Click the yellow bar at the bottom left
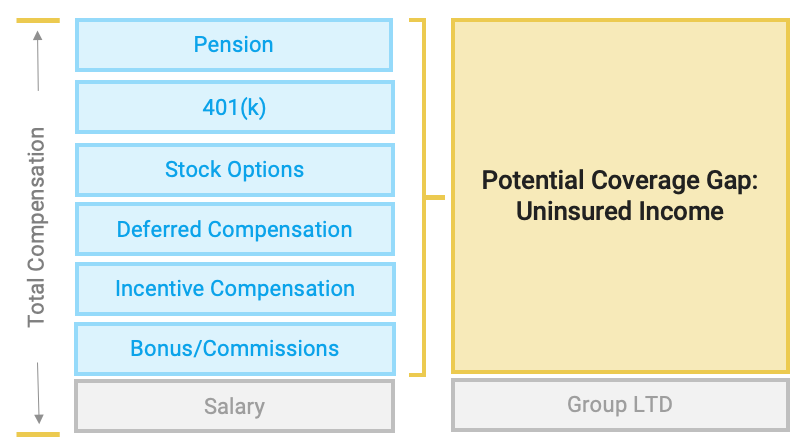 tap(38, 434)
